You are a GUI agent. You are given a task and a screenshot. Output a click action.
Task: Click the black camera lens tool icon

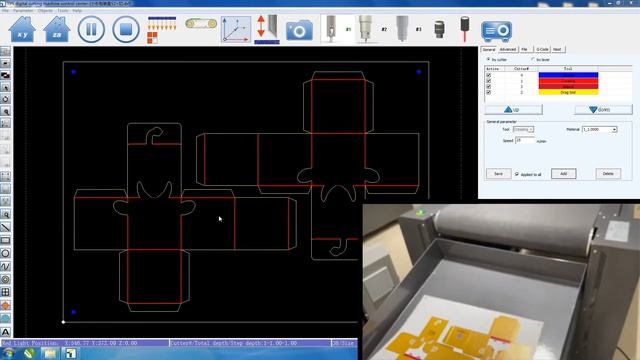(439, 29)
